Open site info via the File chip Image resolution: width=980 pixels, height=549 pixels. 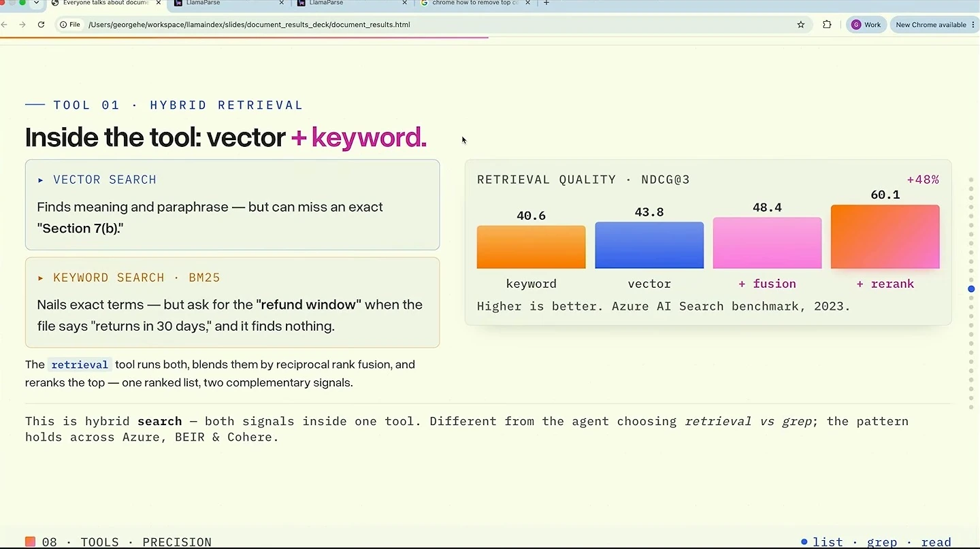point(70,24)
